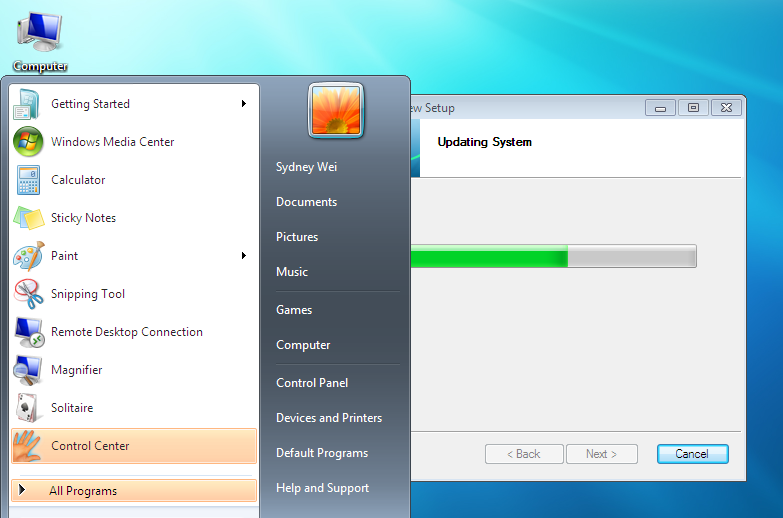Open Documents library
Image resolution: width=783 pixels, height=518 pixels.
(x=307, y=202)
